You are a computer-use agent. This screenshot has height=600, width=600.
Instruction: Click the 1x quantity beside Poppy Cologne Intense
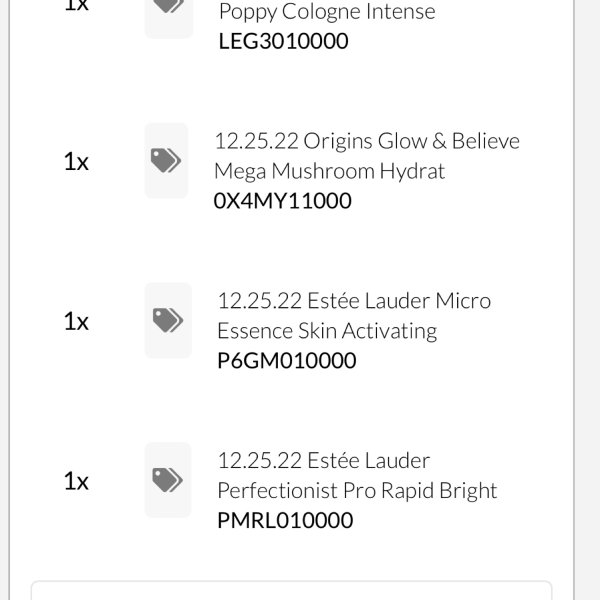coord(76,6)
